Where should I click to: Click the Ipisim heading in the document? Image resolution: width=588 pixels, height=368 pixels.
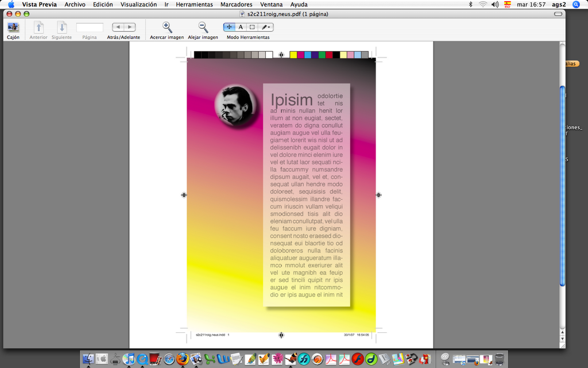coord(291,100)
